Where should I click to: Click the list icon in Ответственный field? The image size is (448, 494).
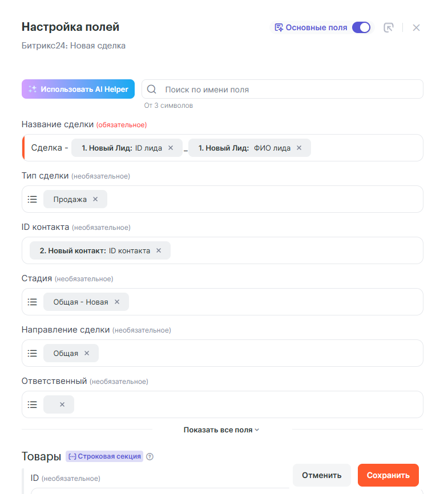[x=33, y=404]
